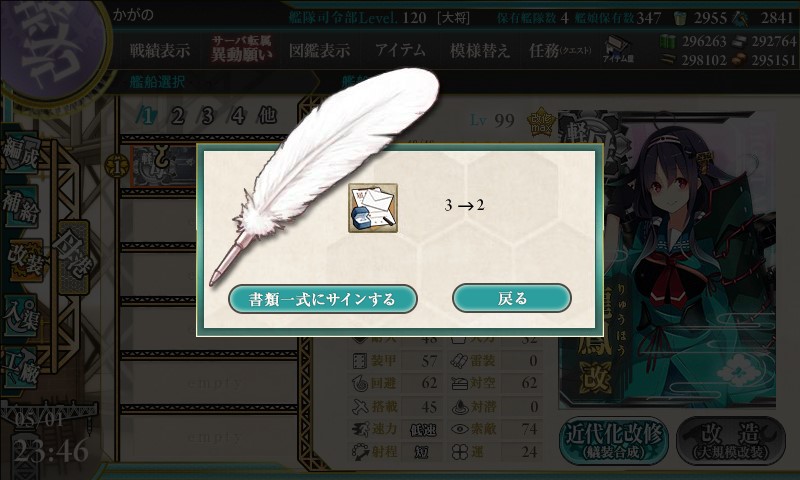Switch to fleet tab 3
Viewport: 800px width, 480px height.
pos(207,116)
